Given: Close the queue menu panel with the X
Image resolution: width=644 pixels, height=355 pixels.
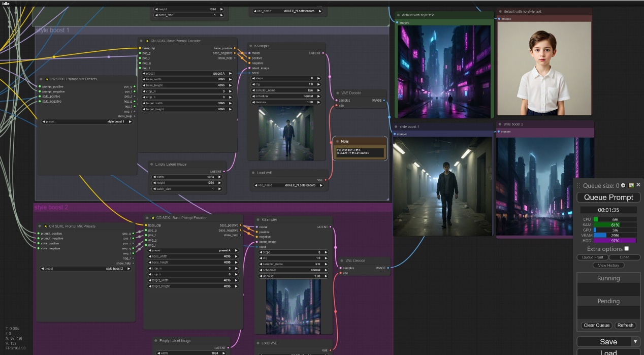Looking at the screenshot, I should point(638,185).
